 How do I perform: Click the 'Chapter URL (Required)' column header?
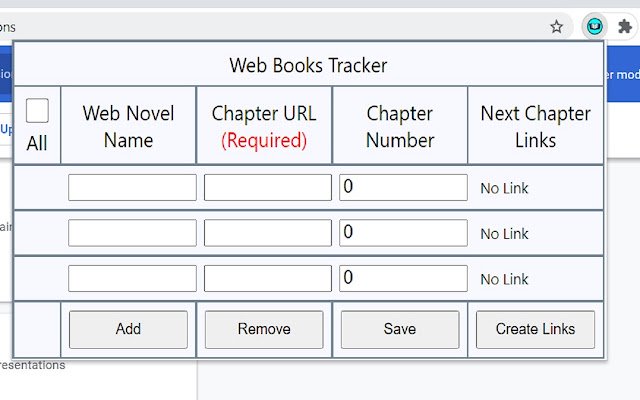point(264,127)
